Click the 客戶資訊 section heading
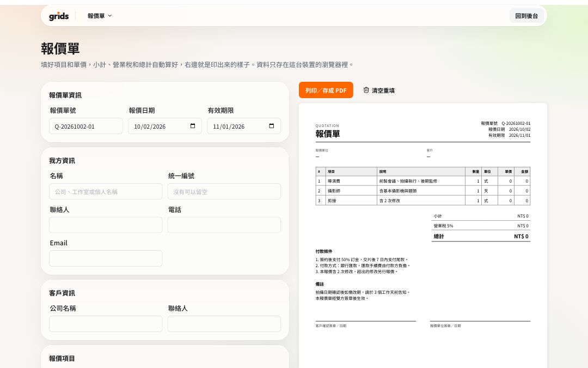This screenshot has width=588, height=368. tap(62, 293)
